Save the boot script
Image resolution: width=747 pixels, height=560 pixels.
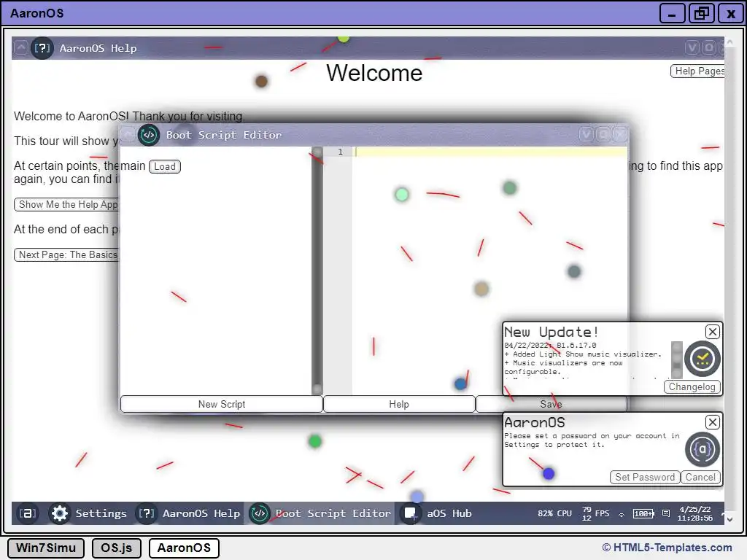(x=551, y=404)
